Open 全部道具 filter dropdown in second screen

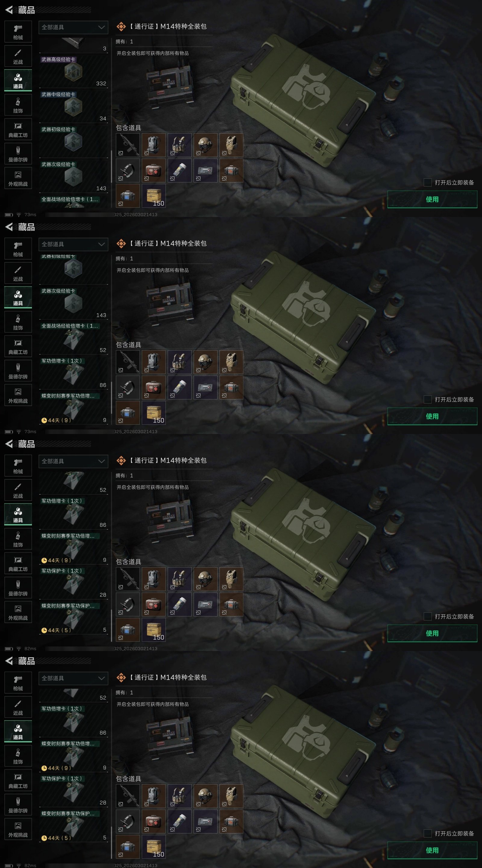point(74,244)
